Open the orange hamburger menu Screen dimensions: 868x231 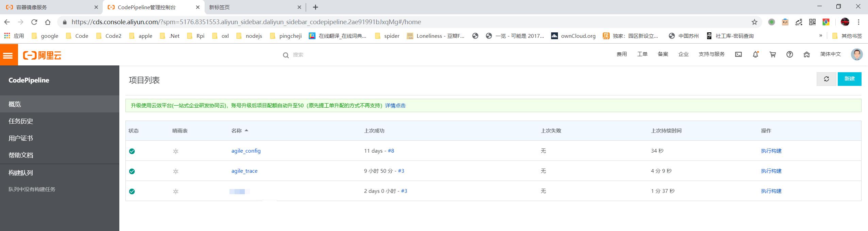[8, 55]
